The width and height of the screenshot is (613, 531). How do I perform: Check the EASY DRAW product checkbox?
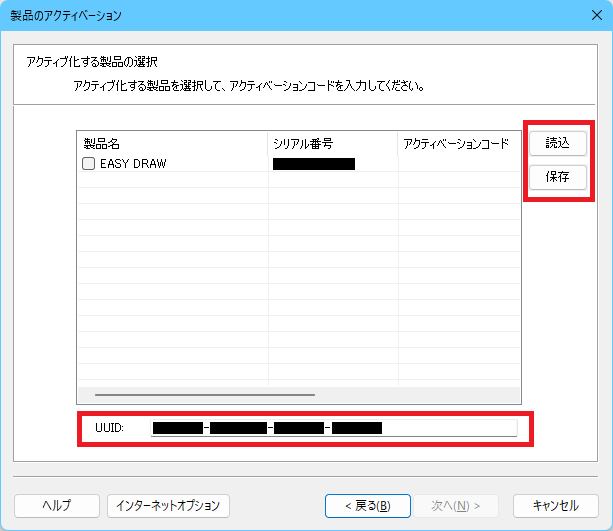88,163
